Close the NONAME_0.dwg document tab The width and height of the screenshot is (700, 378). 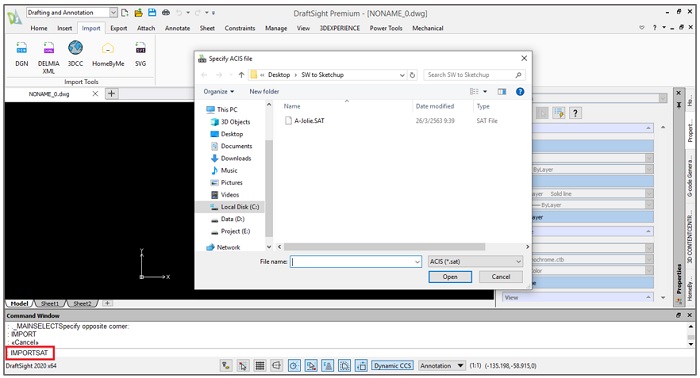tap(95, 93)
